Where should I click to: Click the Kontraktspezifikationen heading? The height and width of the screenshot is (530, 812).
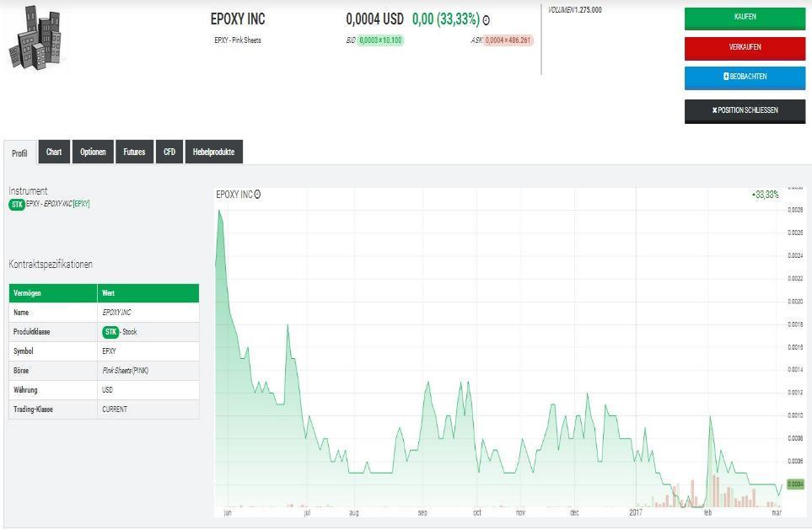pos(51,265)
